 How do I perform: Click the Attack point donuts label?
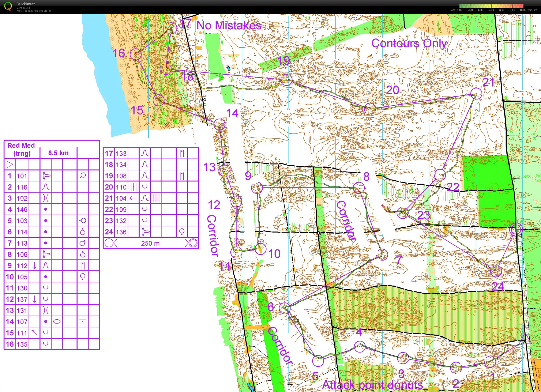[372, 385]
